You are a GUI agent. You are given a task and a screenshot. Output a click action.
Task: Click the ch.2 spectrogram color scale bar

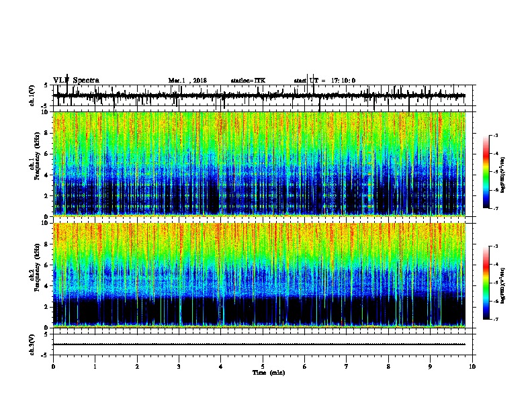(486, 283)
